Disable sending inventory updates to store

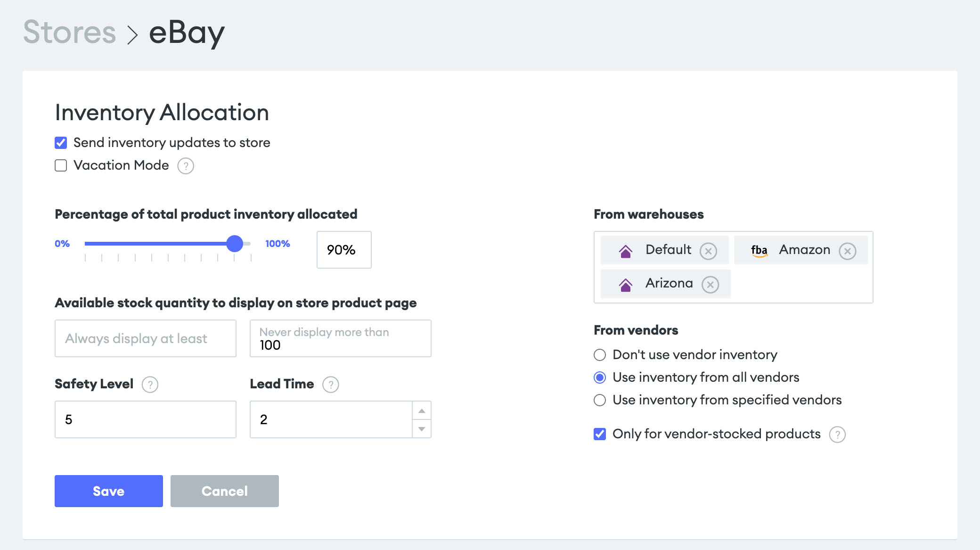coord(60,142)
